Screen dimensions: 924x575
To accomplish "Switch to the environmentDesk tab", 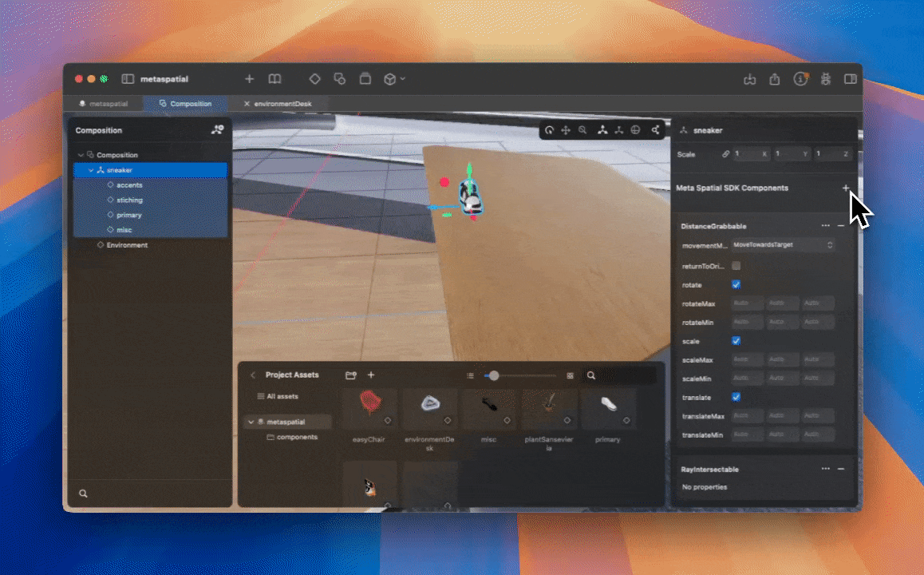I will (281, 103).
